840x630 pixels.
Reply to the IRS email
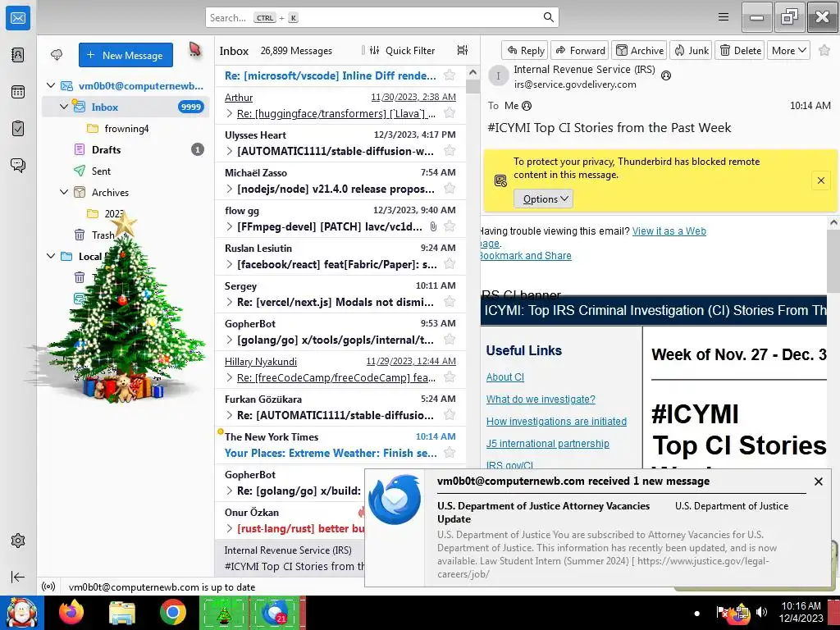click(524, 50)
